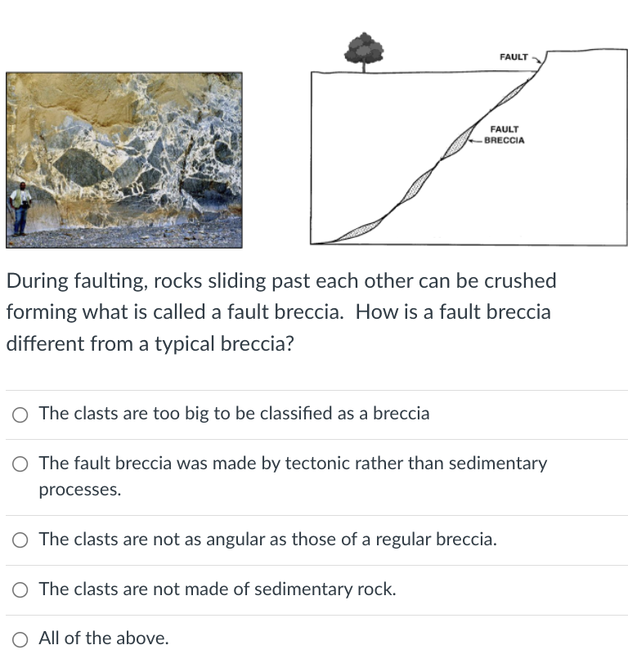Click the tree icon above the diagram
This screenshot has width=628, height=672.
tap(363, 47)
